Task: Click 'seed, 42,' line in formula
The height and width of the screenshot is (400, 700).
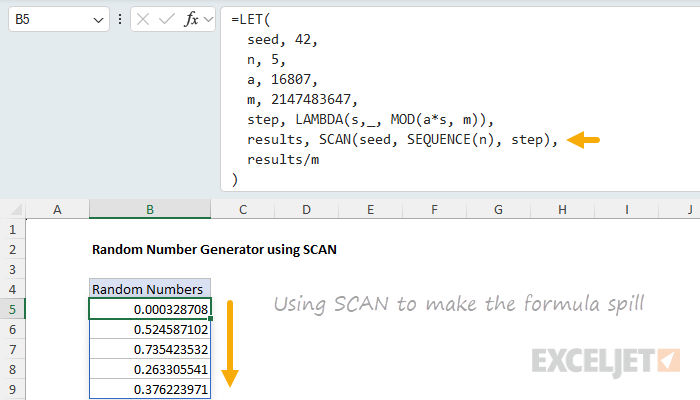Action: 282,40
